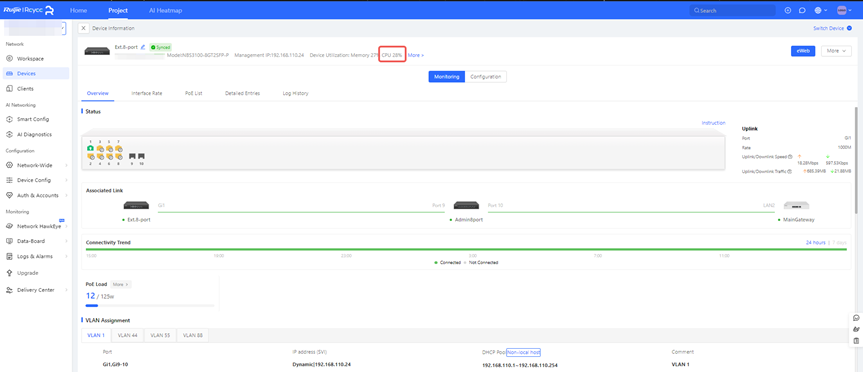Click the Search input field
The image size is (863, 372).
point(732,10)
